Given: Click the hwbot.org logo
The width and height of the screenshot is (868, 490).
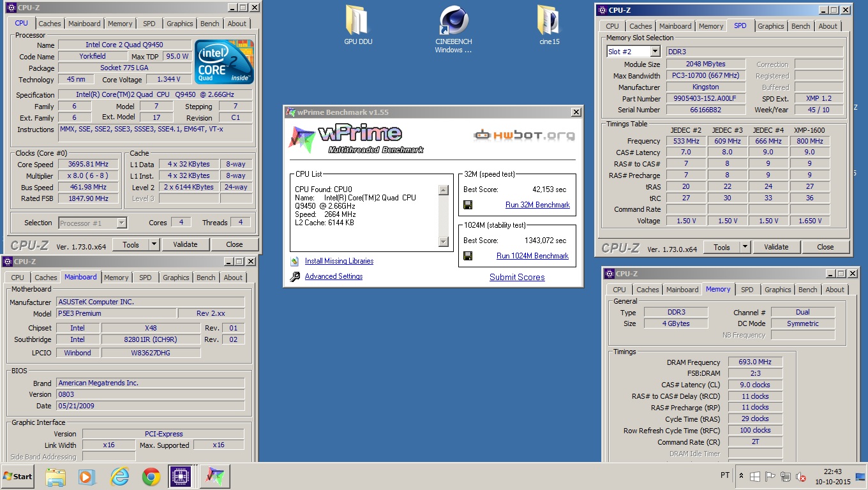Looking at the screenshot, I should (524, 135).
